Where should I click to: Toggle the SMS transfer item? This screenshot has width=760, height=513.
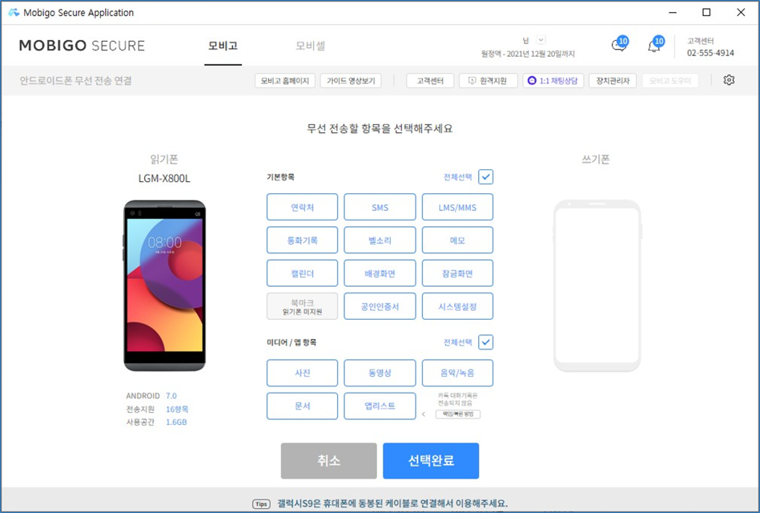click(x=380, y=207)
